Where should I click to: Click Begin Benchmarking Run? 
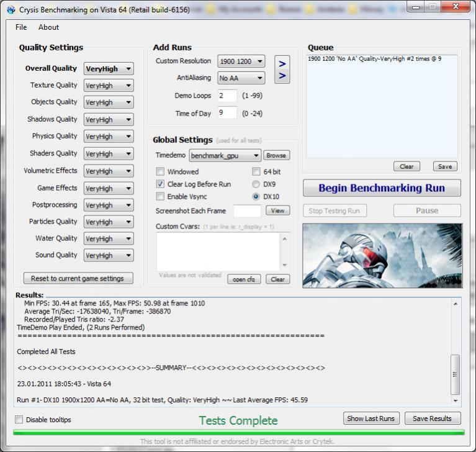point(382,188)
